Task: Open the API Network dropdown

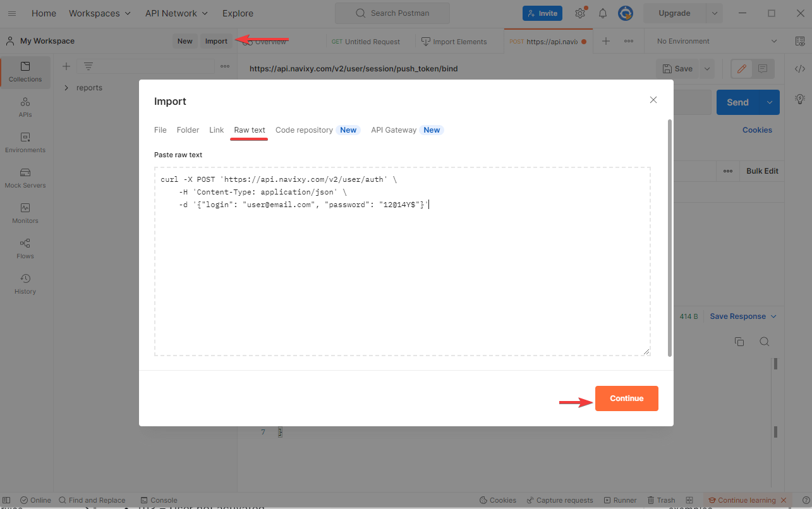Action: click(x=176, y=13)
